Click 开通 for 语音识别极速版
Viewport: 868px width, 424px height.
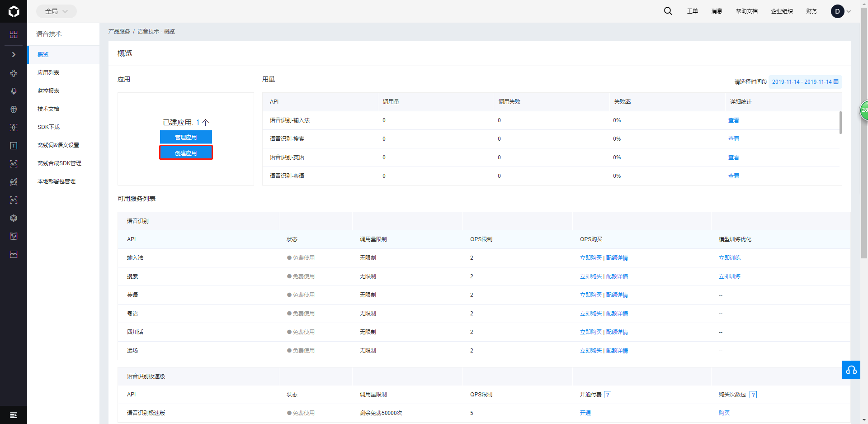(585, 413)
